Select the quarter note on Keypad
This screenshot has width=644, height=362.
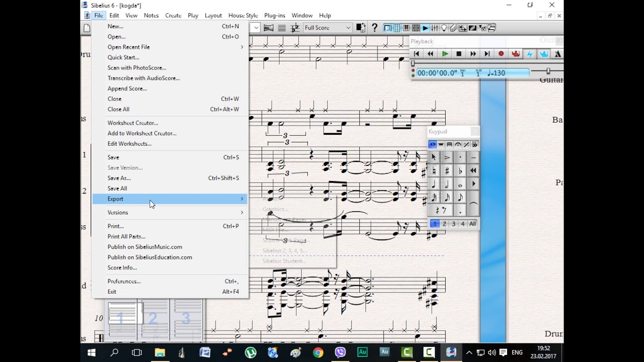pyautogui.click(x=434, y=184)
